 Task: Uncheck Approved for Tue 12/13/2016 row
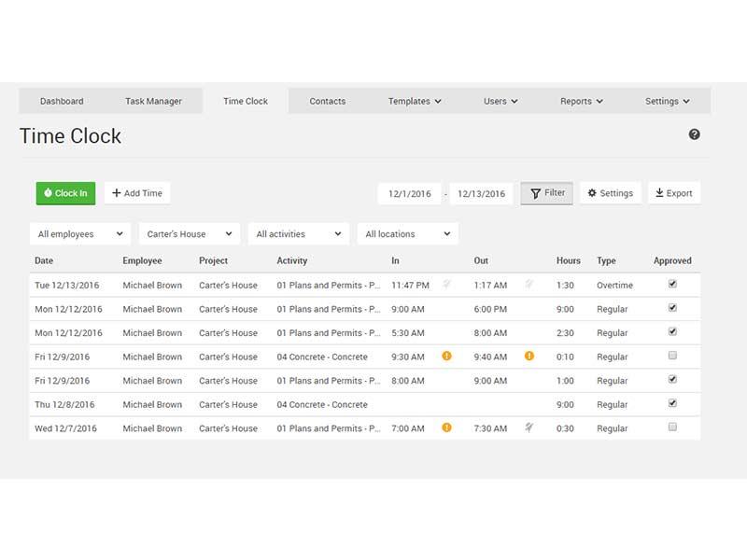click(672, 284)
